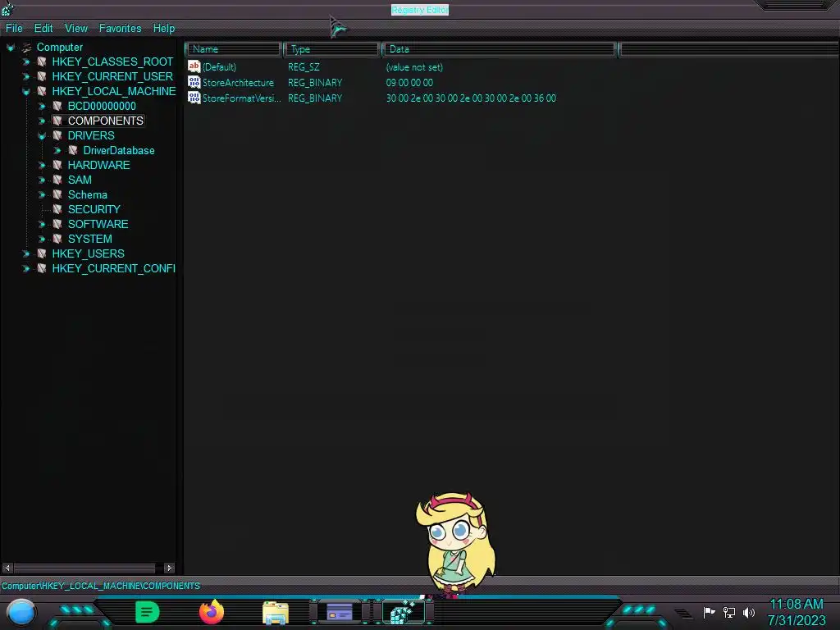840x630 pixels.
Task: Select the StoreArchitecture value name
Action: [238, 83]
